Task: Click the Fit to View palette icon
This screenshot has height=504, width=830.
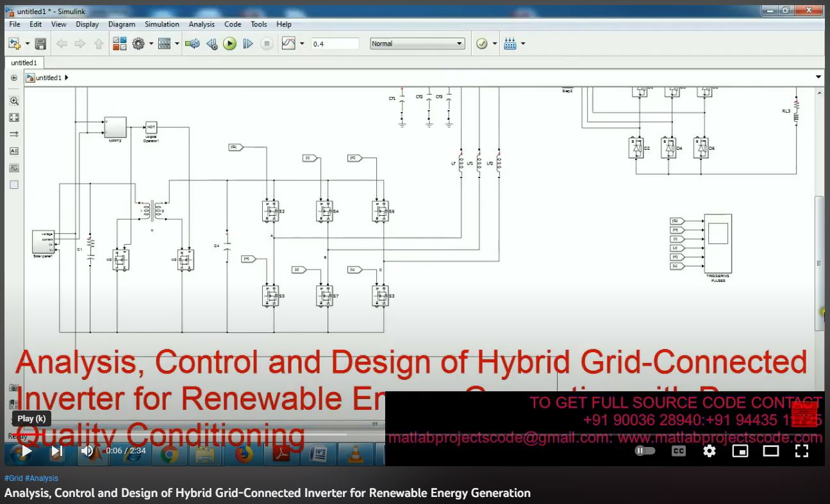Action: coord(14,117)
